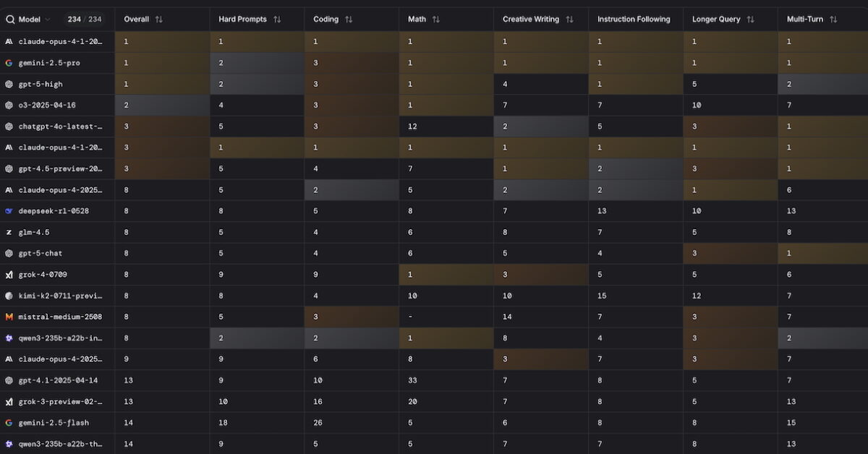868x454 pixels.
Task: Sort by the Coding column arrows
Action: pyautogui.click(x=349, y=20)
